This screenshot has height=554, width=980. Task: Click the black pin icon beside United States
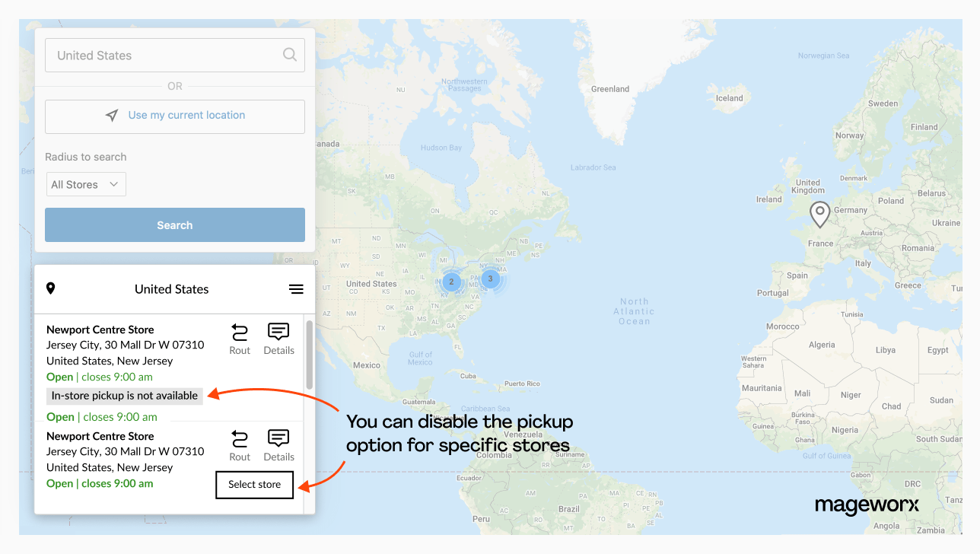pos(51,288)
